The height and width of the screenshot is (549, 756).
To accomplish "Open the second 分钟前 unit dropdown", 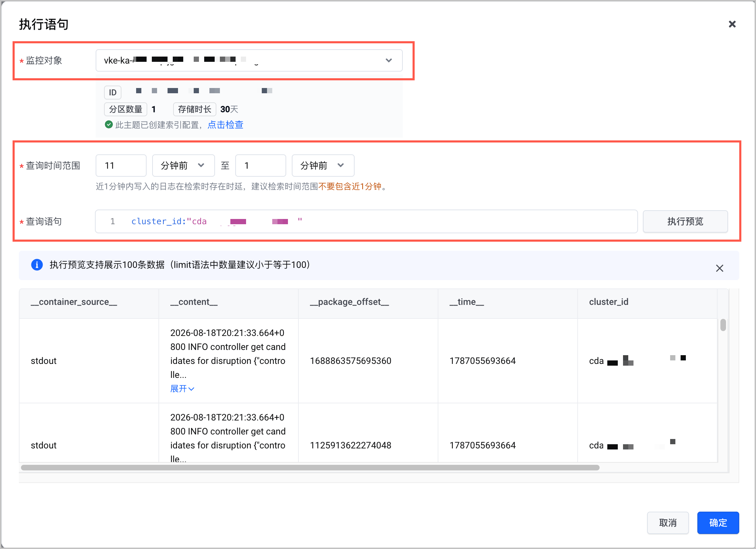I will (323, 166).
